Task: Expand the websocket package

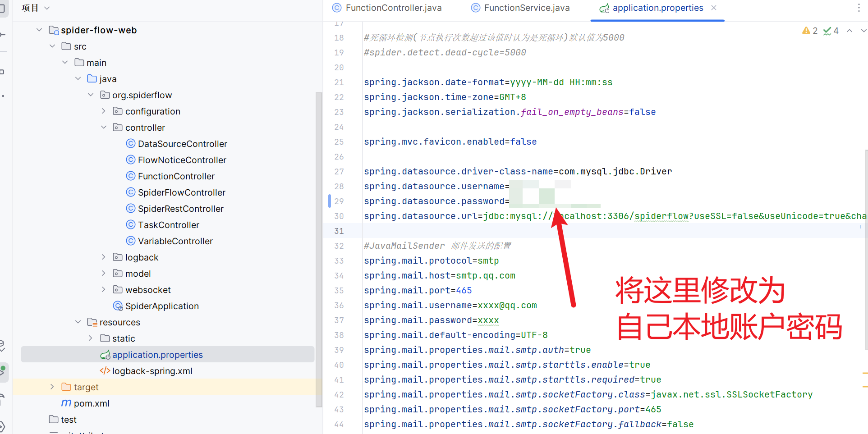Action: click(104, 290)
